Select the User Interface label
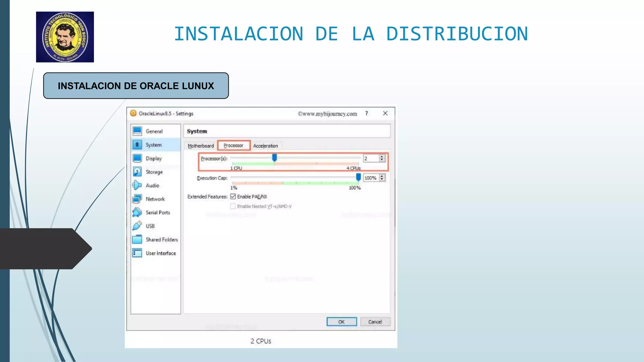This screenshot has height=362, width=644. [x=161, y=253]
